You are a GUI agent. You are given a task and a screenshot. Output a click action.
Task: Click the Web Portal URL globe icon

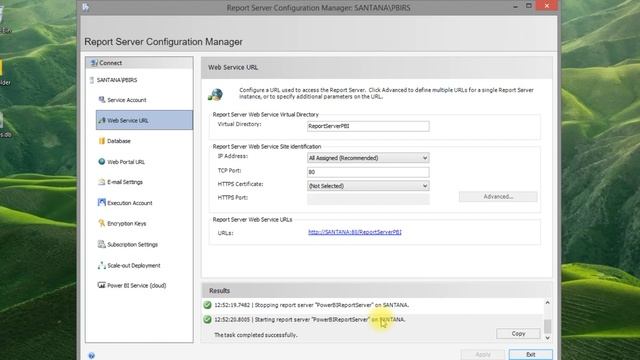pyautogui.click(x=102, y=162)
